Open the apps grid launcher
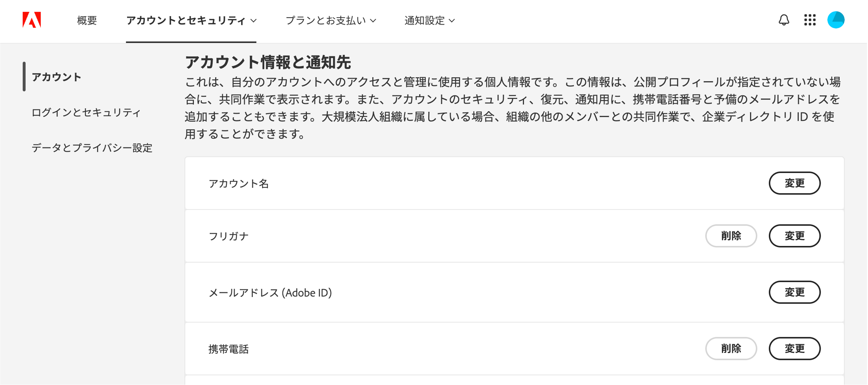This screenshot has width=868, height=385. coord(810,20)
